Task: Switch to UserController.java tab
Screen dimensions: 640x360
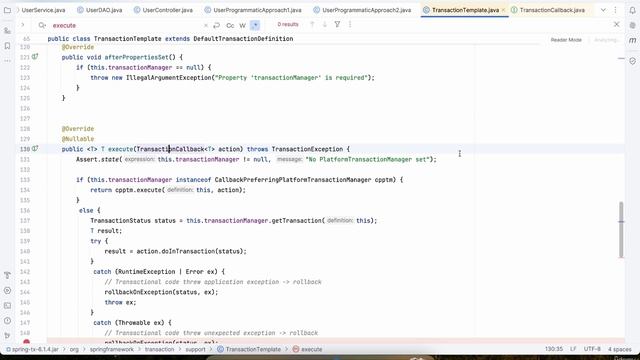Action: tap(163, 10)
